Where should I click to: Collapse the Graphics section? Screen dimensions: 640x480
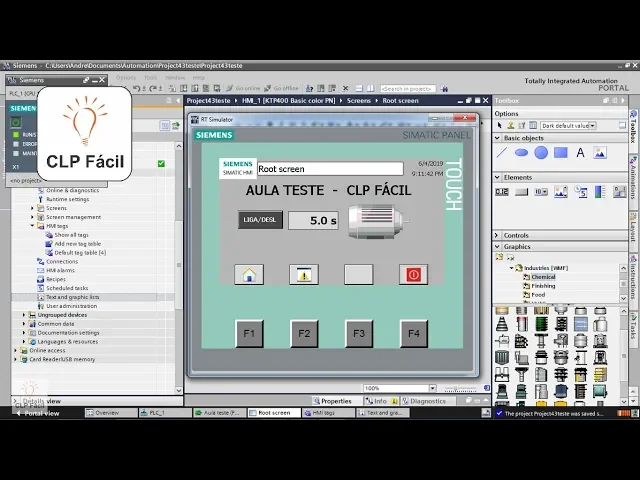tap(497, 247)
